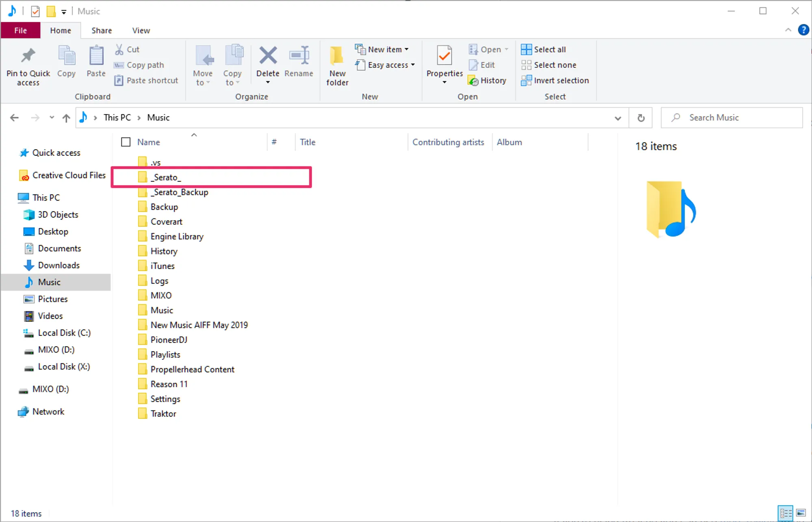Navigate to Downloads in the sidebar

[59, 265]
